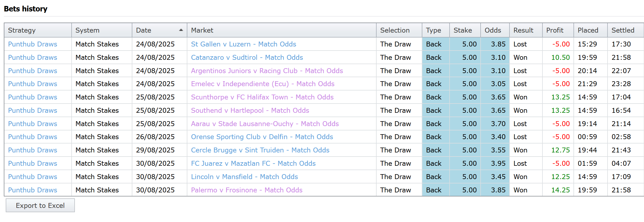
Task: Open Emelec v Independiente (Ecu) market
Action: click(263, 84)
